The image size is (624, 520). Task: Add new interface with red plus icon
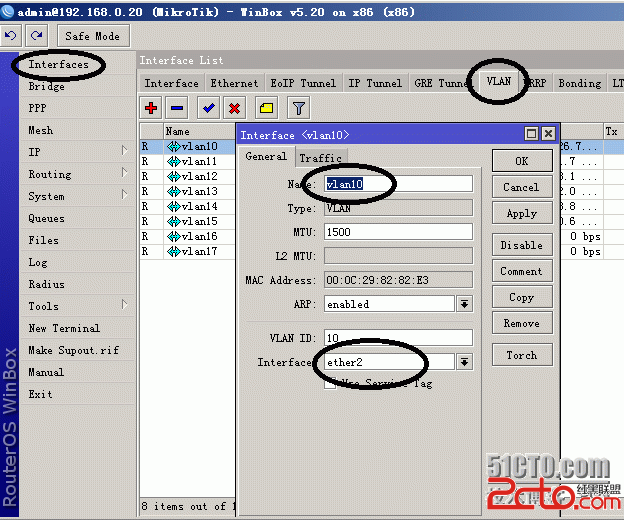coord(151,108)
